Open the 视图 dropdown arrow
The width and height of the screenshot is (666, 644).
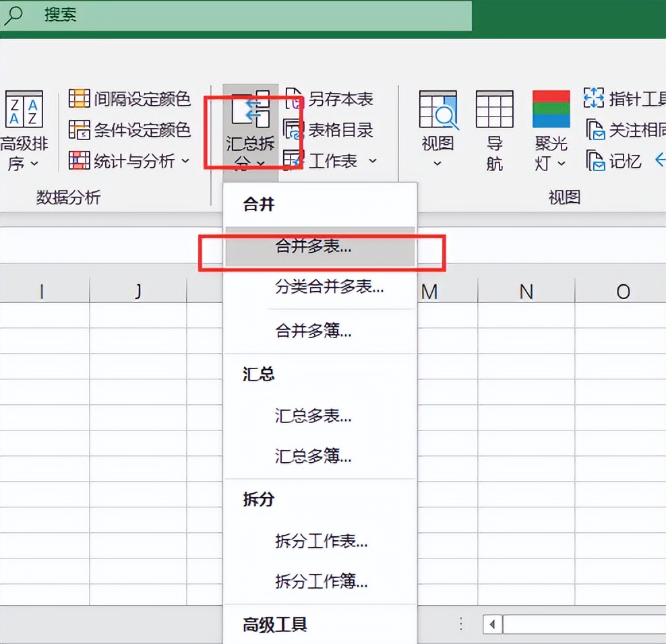point(437,164)
